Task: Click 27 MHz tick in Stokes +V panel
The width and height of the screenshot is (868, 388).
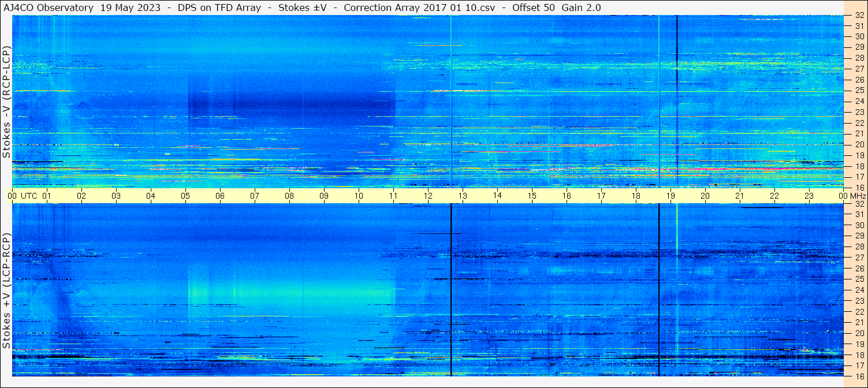Action: tap(859, 258)
